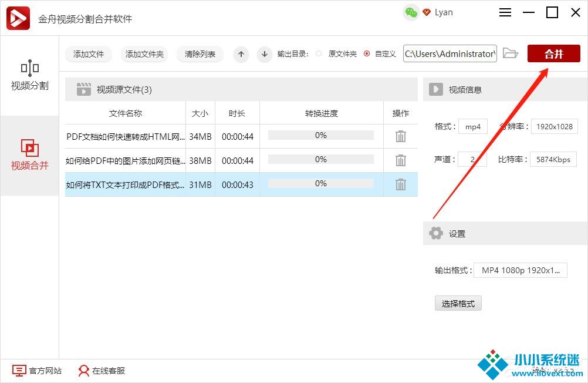Delete the third video with trash icon
Screen dimensions: 588x383
click(401, 184)
